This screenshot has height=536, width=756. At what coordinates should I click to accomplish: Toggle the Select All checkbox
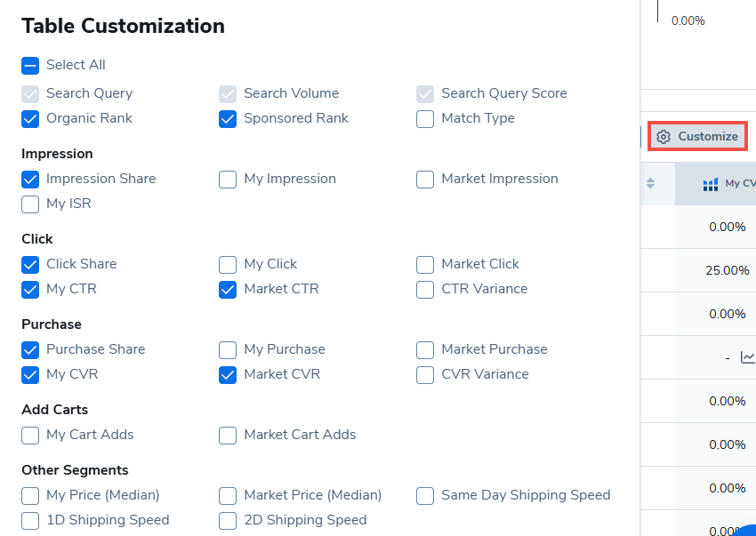[x=28, y=64]
